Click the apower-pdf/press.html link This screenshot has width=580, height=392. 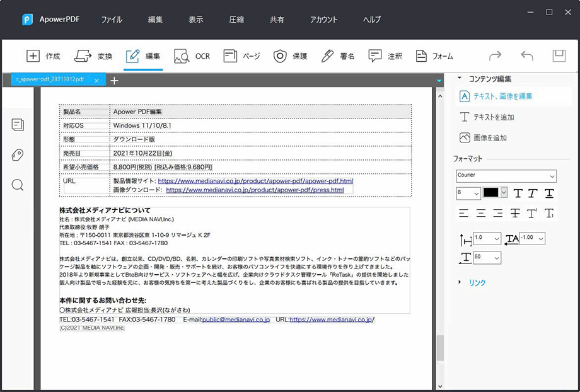click(x=255, y=190)
